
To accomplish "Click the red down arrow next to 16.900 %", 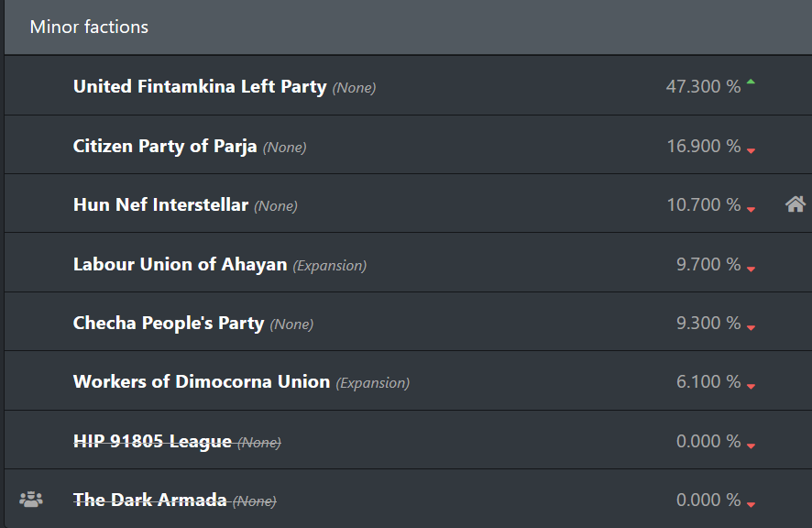I will point(751,150).
